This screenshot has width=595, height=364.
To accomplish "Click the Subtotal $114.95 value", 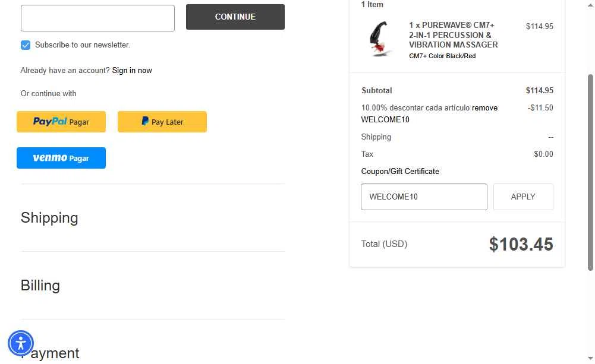I will [x=539, y=91].
